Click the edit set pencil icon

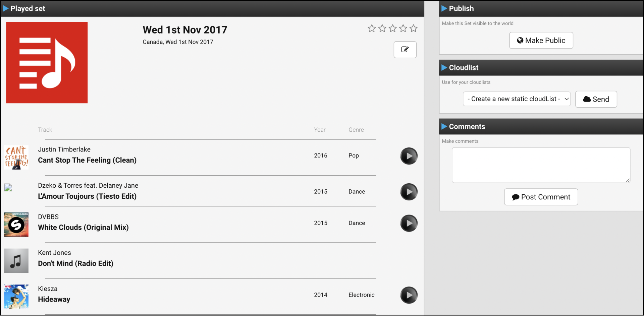405,50
